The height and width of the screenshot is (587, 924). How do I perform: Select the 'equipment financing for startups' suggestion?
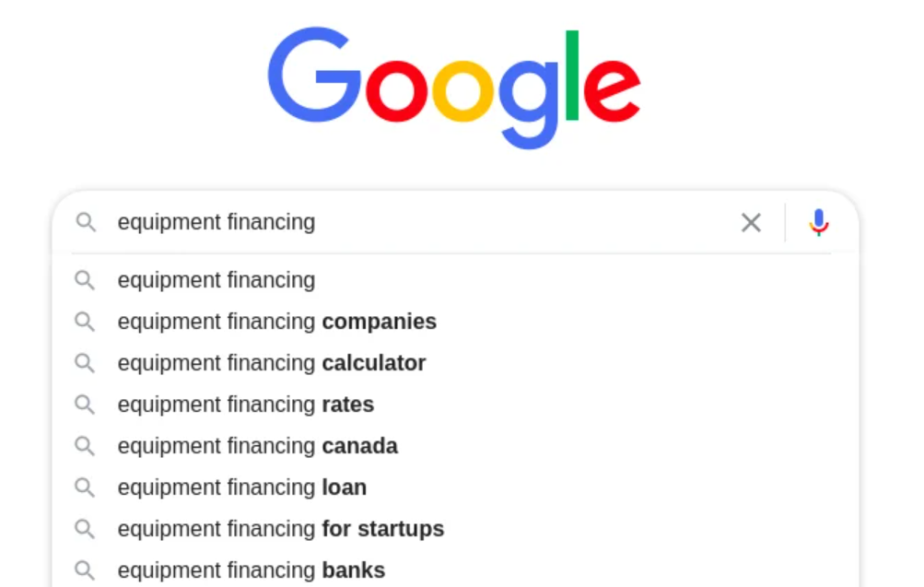tap(280, 529)
